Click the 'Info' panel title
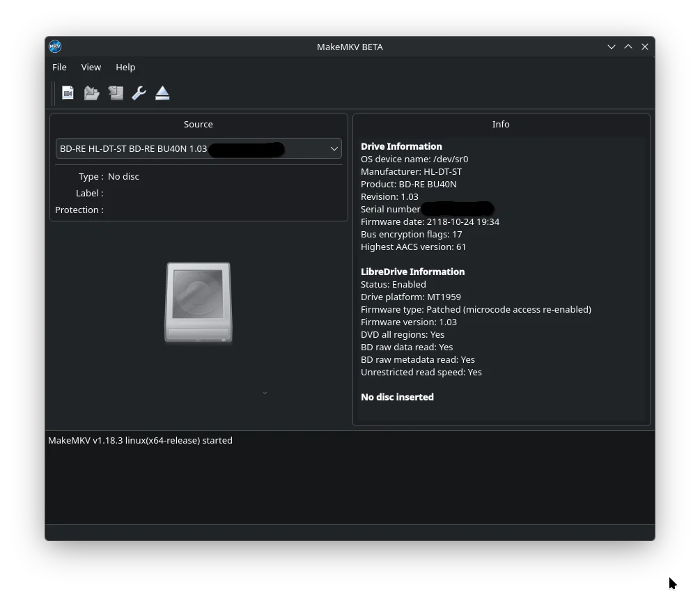This screenshot has height=594, width=700. (x=500, y=124)
